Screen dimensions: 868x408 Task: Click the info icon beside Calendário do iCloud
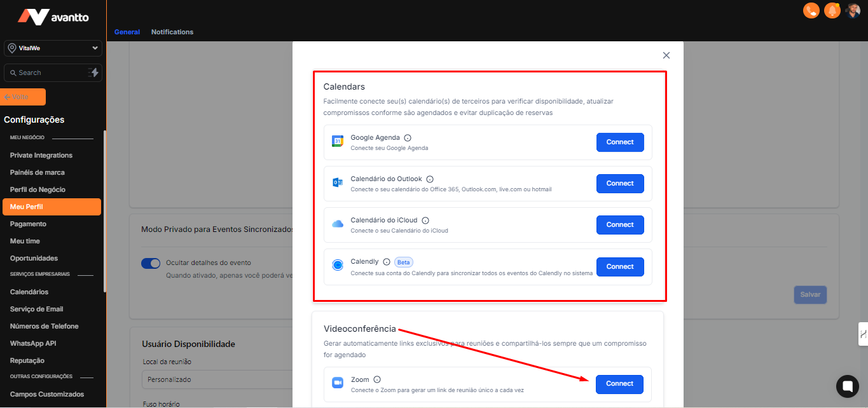pos(425,221)
